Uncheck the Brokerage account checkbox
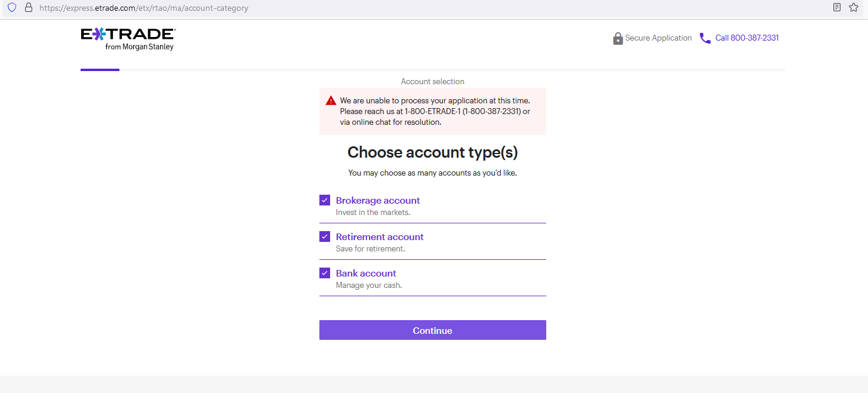Image resolution: width=868 pixels, height=393 pixels. tap(325, 200)
